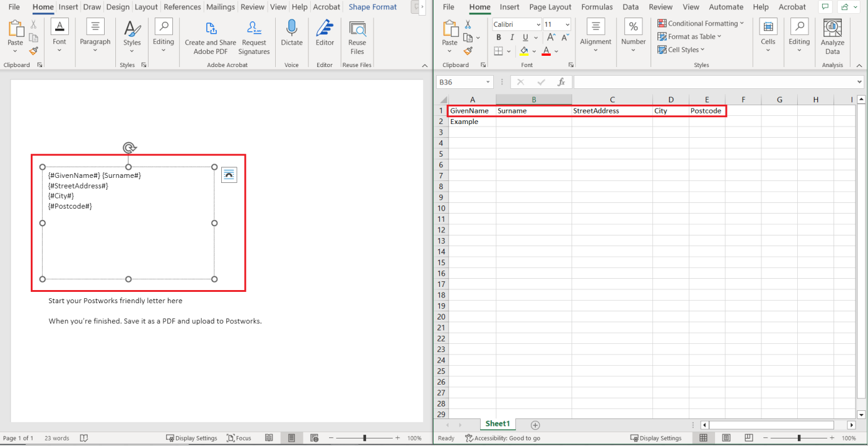Viewport: 868px width, 446px height.
Task: Open the Formulas tab in Excel
Action: [x=596, y=7]
